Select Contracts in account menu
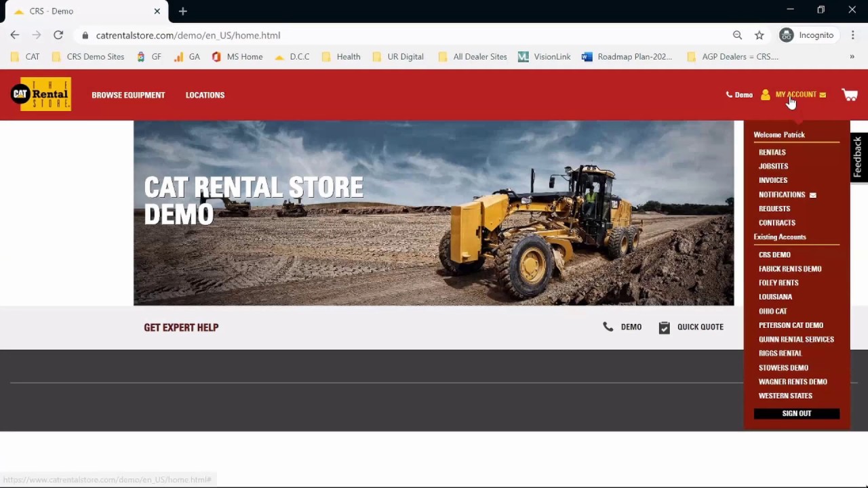The height and width of the screenshot is (488, 868). pyautogui.click(x=777, y=223)
